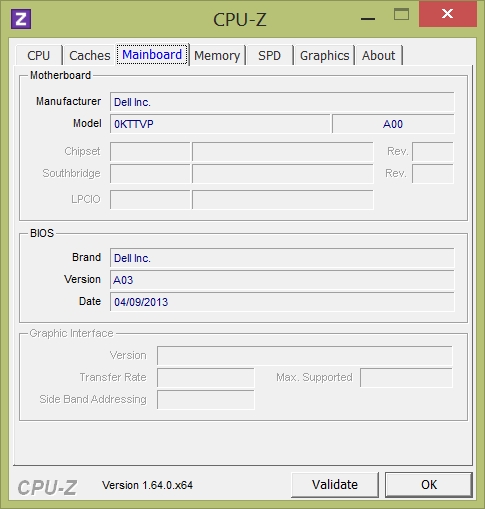This screenshot has width=485, height=509.
Task: Click the empty Side Band Addressing field
Action: pyautogui.click(x=206, y=399)
